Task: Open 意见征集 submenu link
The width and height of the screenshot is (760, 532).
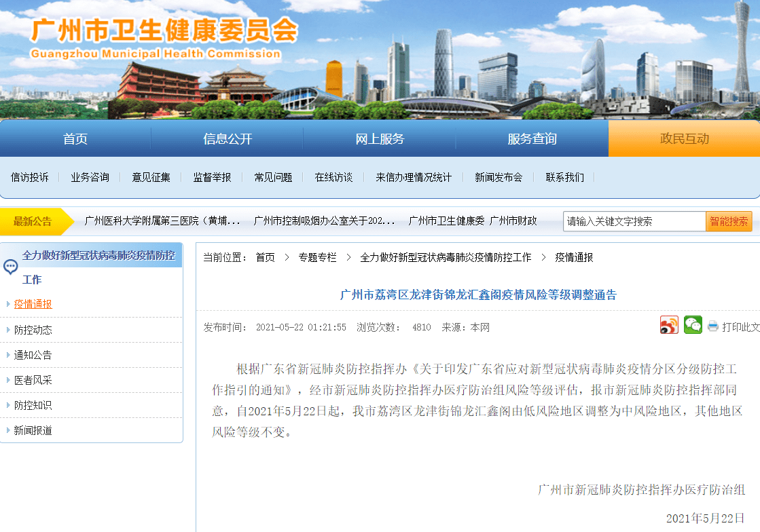Action: (x=151, y=178)
